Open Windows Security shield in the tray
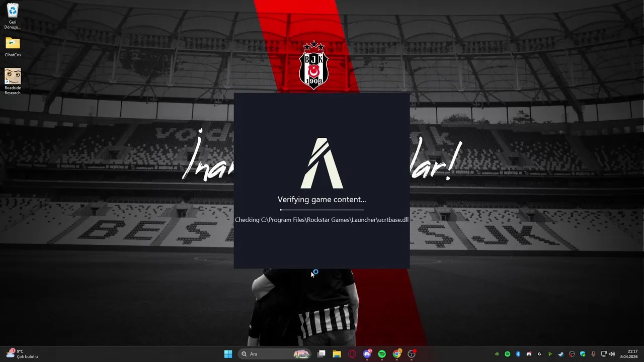 point(583,354)
